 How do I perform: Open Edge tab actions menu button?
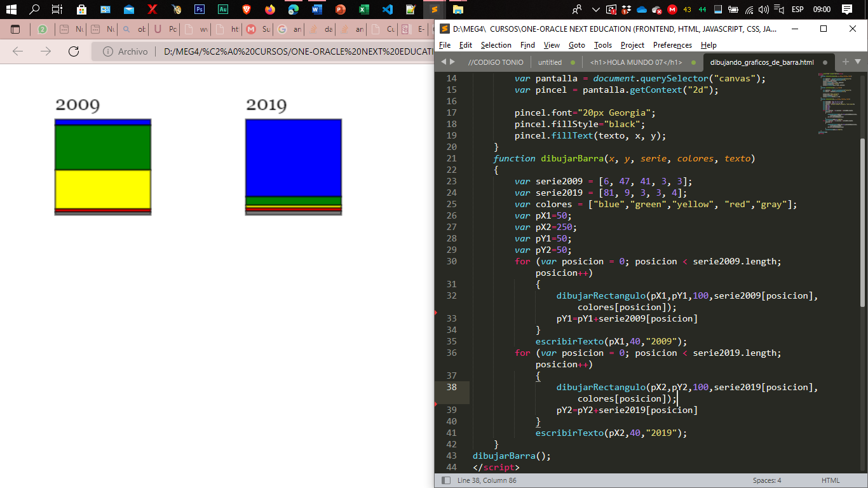[x=15, y=29]
